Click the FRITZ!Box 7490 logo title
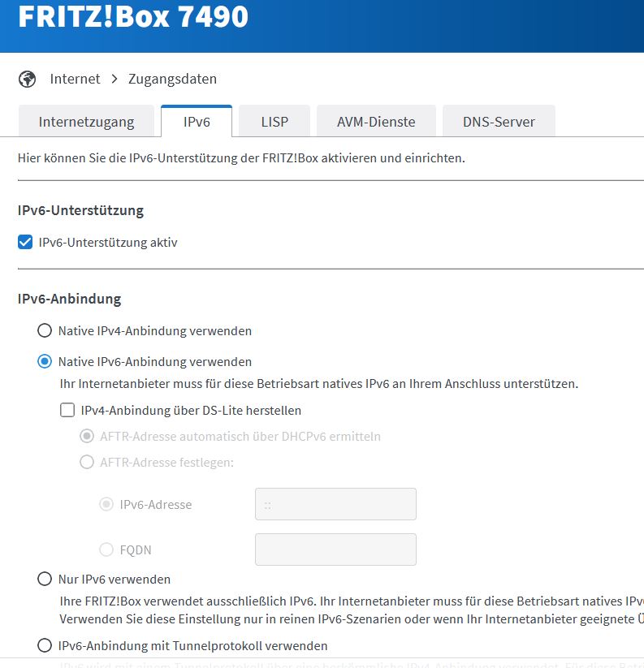Image resolution: width=644 pixels, height=668 pixels. [x=133, y=17]
